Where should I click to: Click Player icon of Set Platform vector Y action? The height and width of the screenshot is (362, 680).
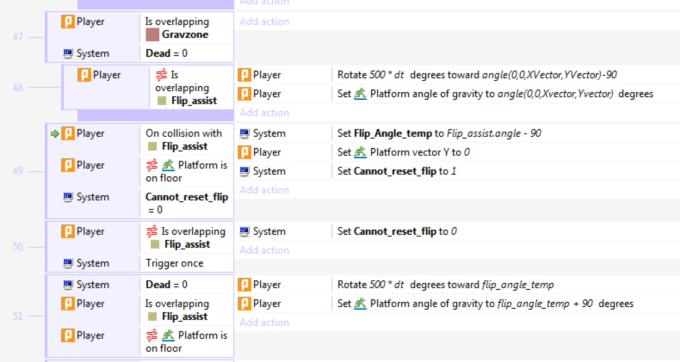click(244, 153)
